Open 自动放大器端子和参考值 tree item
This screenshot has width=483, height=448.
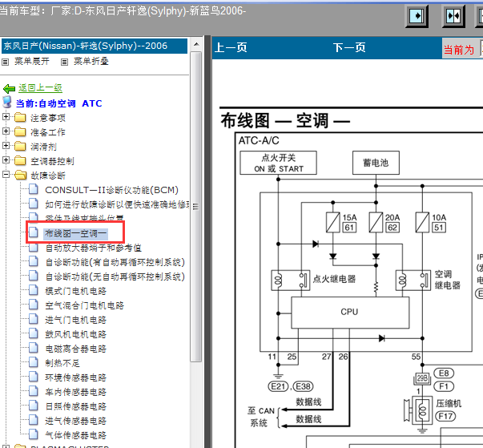coord(94,248)
